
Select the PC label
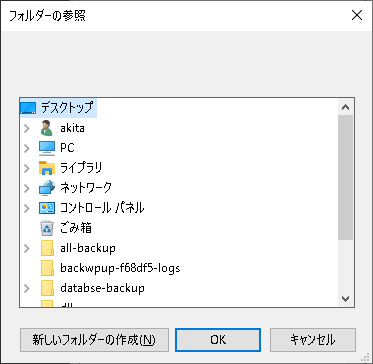click(x=67, y=148)
